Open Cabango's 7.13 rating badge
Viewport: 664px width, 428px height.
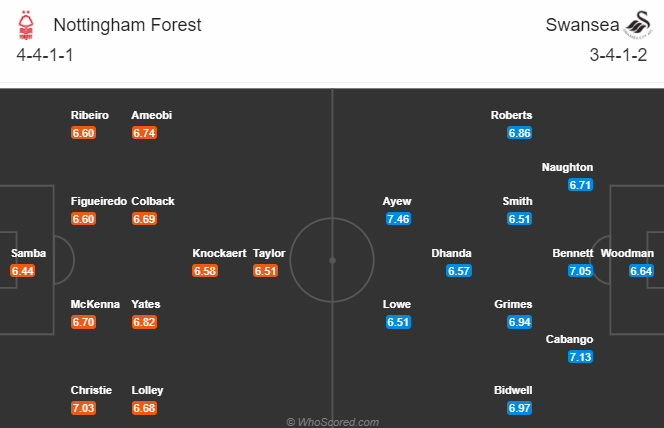coord(580,357)
